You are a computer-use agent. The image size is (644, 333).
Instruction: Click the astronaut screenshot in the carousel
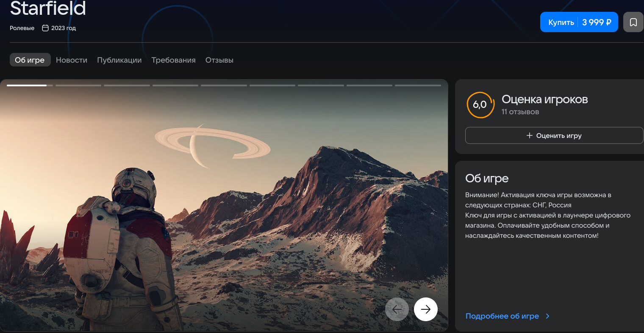pos(224,205)
